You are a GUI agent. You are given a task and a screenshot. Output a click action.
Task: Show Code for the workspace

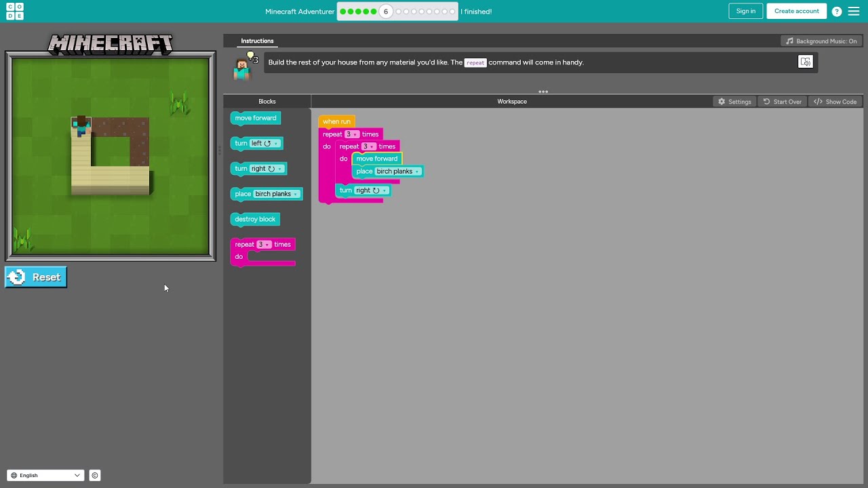click(x=835, y=102)
